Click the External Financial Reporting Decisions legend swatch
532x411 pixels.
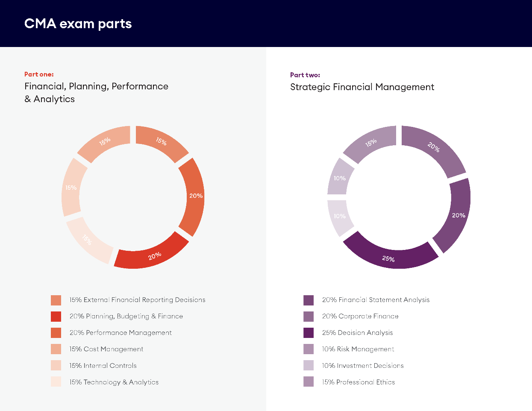[56, 300]
